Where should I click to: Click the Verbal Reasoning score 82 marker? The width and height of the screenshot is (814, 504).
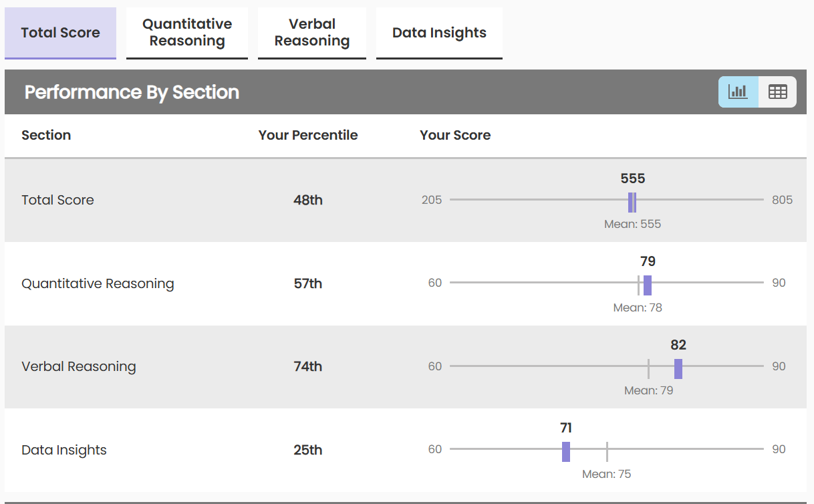pyautogui.click(x=678, y=368)
